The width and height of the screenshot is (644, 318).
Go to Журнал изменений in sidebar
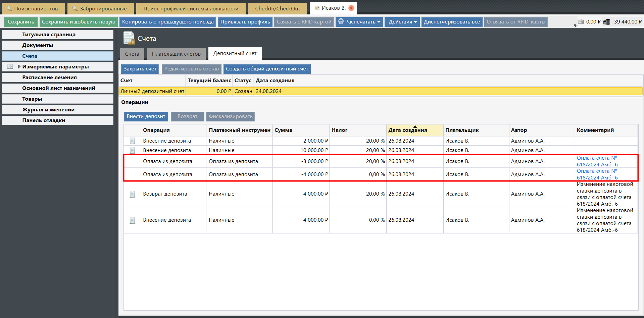48,110
